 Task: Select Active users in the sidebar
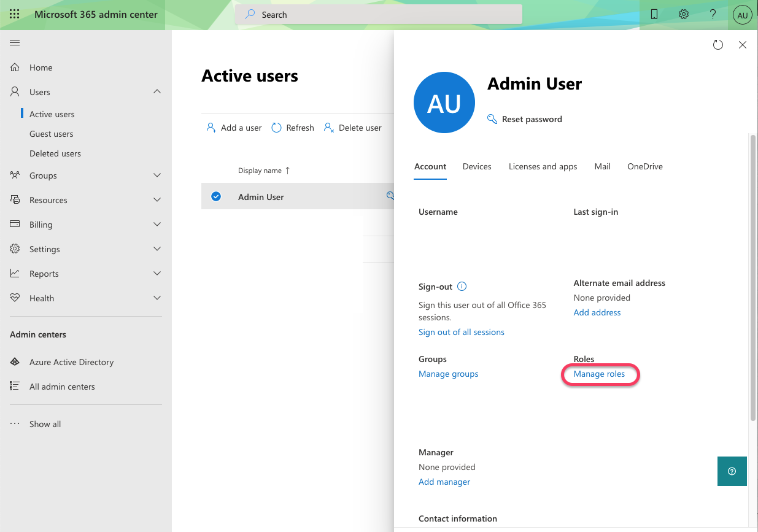[52, 114]
